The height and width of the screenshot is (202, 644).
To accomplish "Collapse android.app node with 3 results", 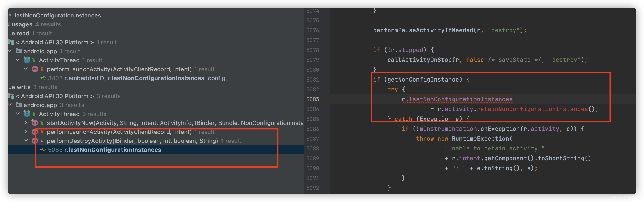I will (x=10, y=105).
